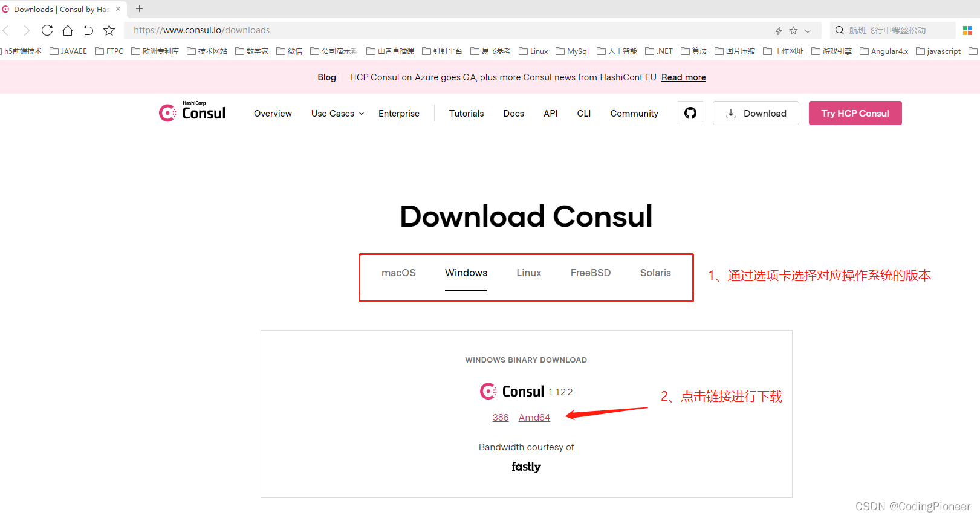Go to browser home page icon
This screenshot has width=980, height=518.
tap(68, 30)
